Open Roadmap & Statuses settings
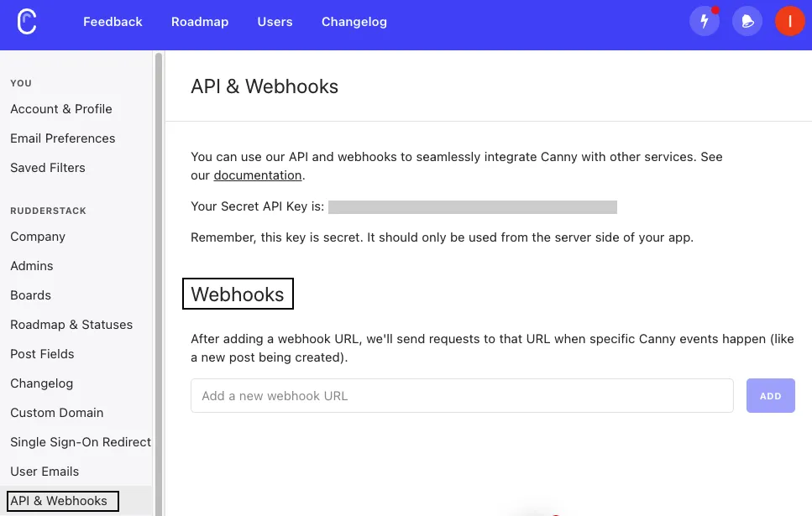 pos(71,325)
